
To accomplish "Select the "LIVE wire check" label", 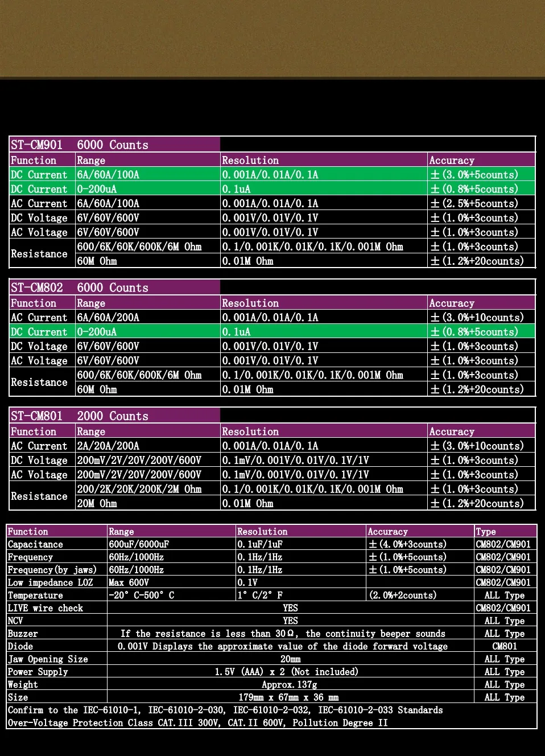I will [x=46, y=608].
